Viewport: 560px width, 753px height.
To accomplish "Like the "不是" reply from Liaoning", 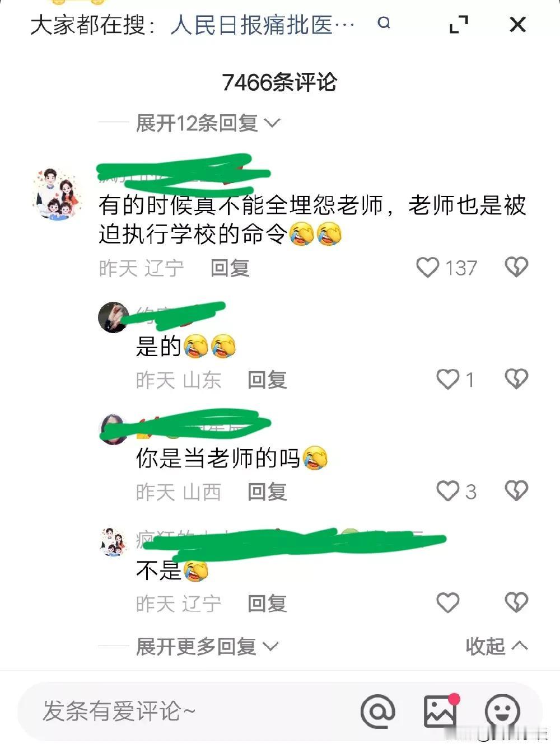I will click(x=448, y=603).
